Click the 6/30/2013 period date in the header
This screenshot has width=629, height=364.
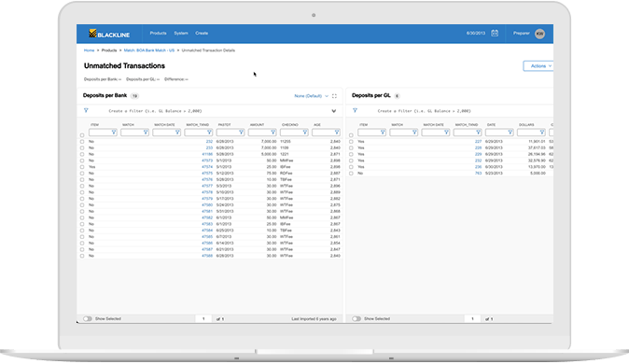click(476, 34)
